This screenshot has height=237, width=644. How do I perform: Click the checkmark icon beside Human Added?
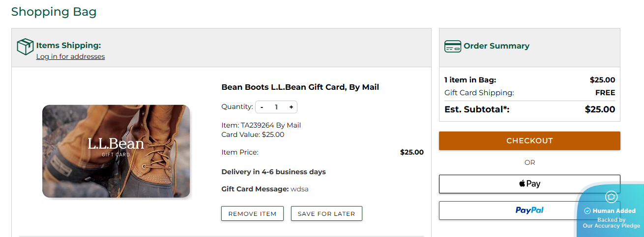587,211
